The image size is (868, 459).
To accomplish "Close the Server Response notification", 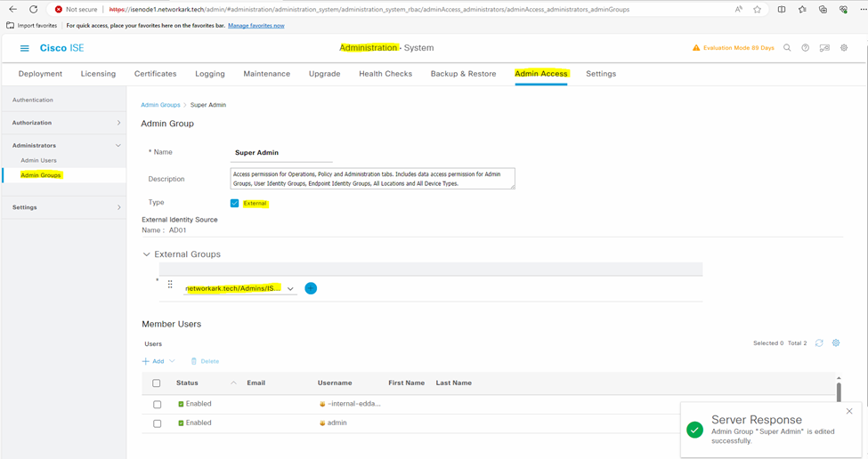I will click(x=849, y=411).
